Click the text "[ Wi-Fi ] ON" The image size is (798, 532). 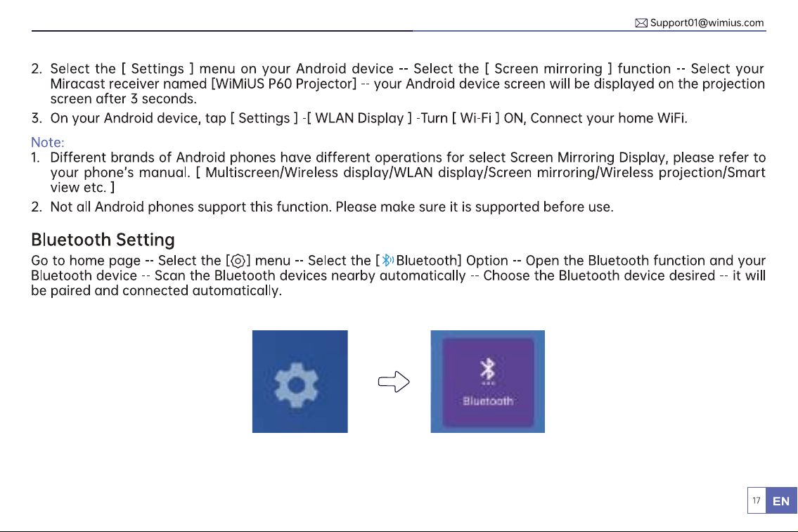487,119
